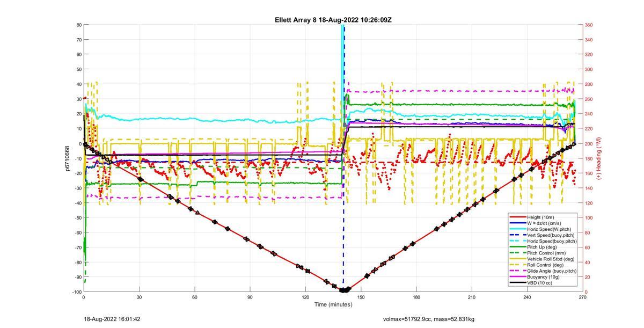Screen dimensions: 644x328
Task: Click the right axis tick label '200'
Action: tap(589, 143)
